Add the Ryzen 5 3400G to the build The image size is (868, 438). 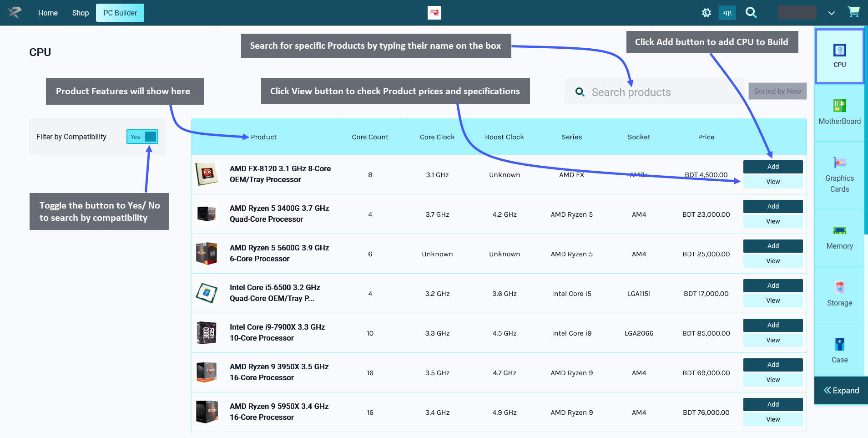click(x=773, y=206)
